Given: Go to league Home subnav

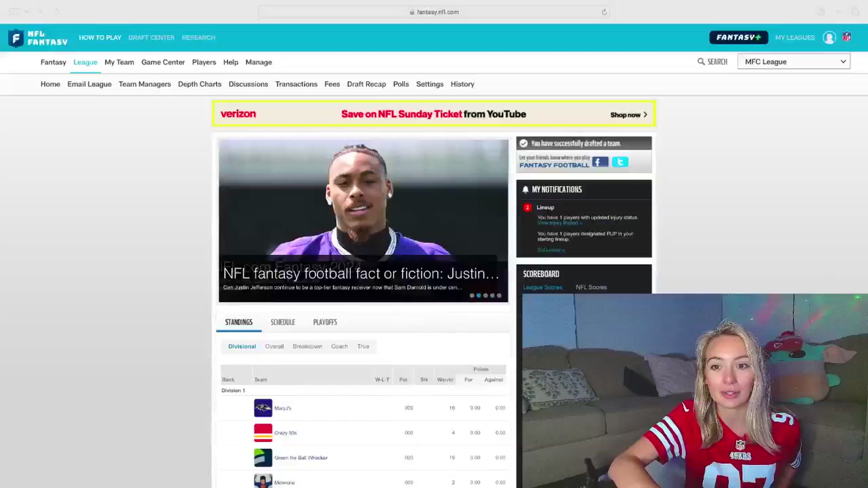Looking at the screenshot, I should click(x=50, y=84).
